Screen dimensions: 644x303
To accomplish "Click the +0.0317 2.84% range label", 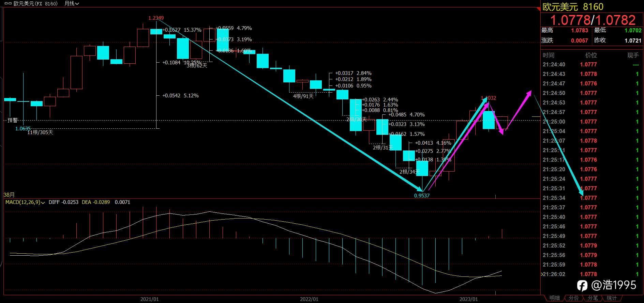I will (353, 73).
